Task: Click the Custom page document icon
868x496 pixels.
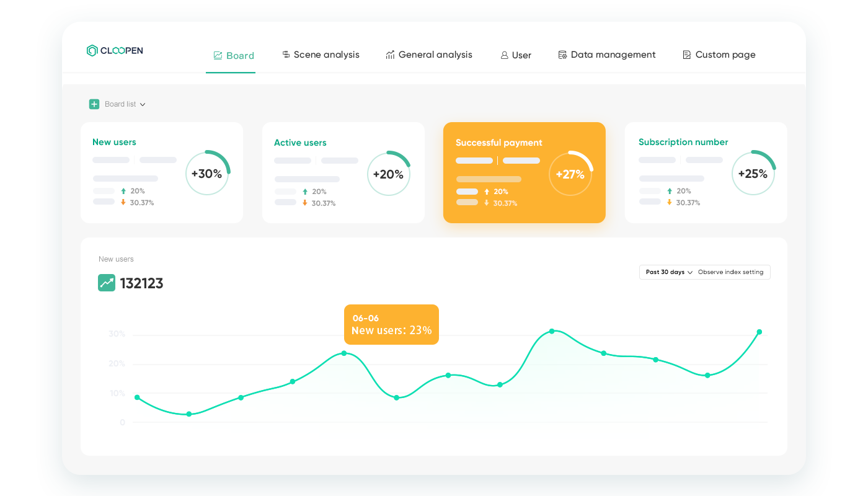Action: click(686, 55)
